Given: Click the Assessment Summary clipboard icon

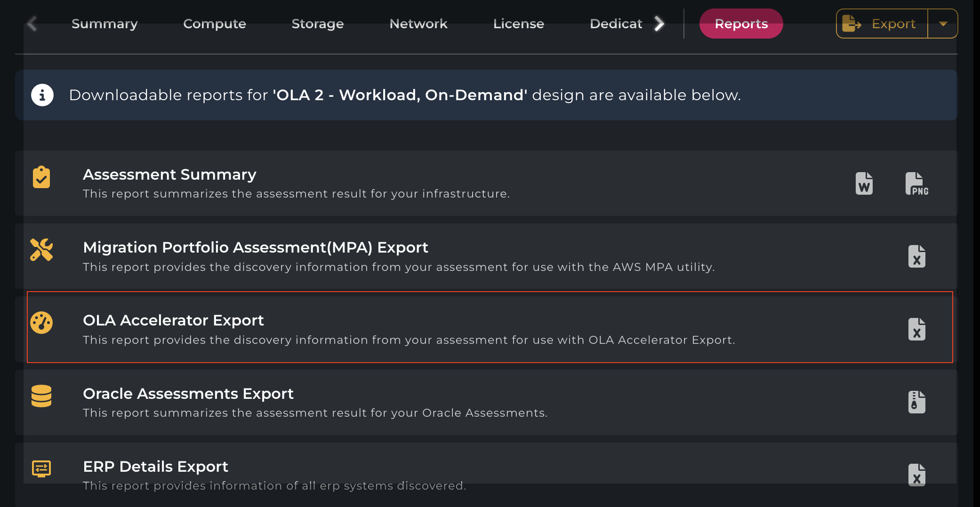Looking at the screenshot, I should coord(41,177).
